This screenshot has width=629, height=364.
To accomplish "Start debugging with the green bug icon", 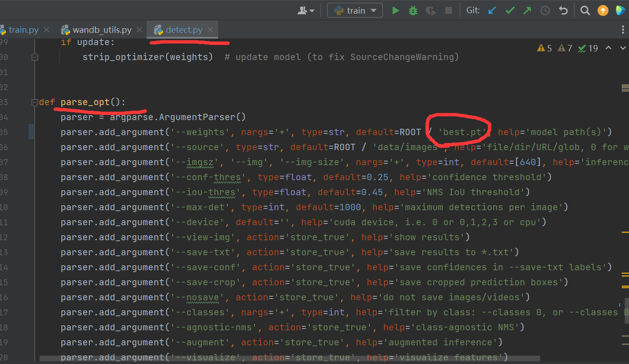I will [x=413, y=10].
